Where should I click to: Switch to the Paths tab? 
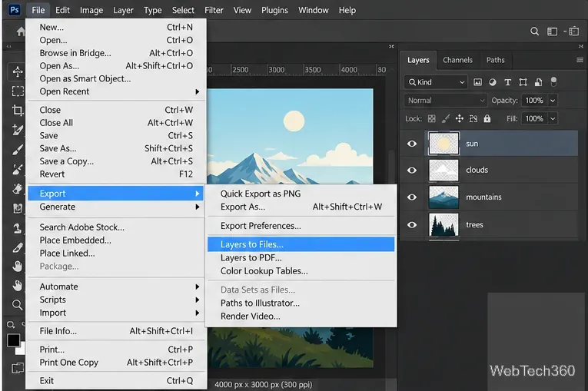point(495,60)
